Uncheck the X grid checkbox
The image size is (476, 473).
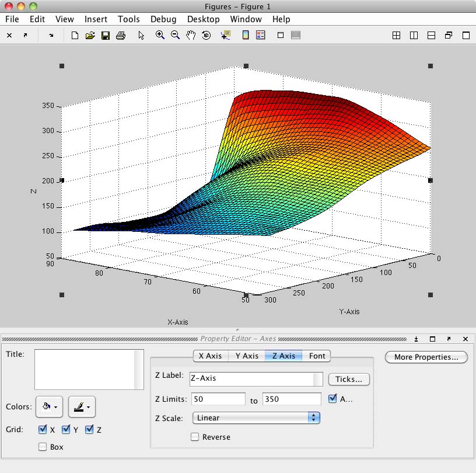pos(43,430)
